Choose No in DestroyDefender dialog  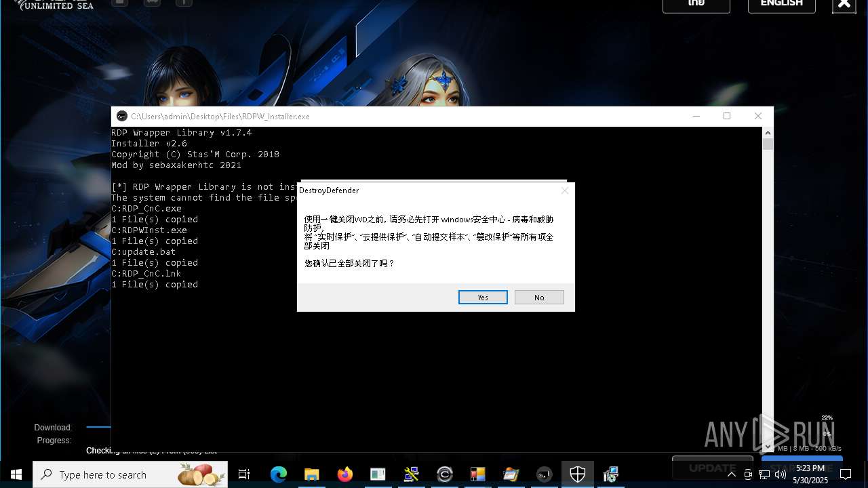[539, 298]
